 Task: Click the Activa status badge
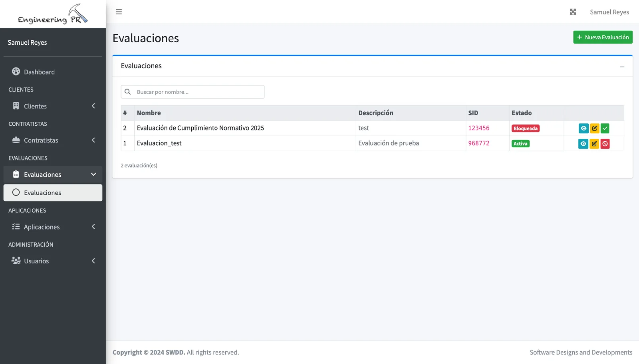[x=520, y=144]
